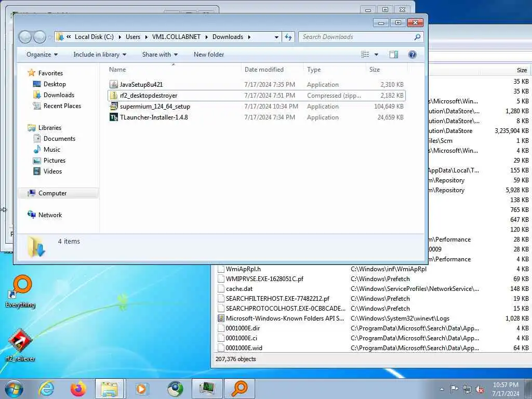Select Libraries in navigation pane
The image size is (532, 399).
pyautogui.click(x=49, y=128)
